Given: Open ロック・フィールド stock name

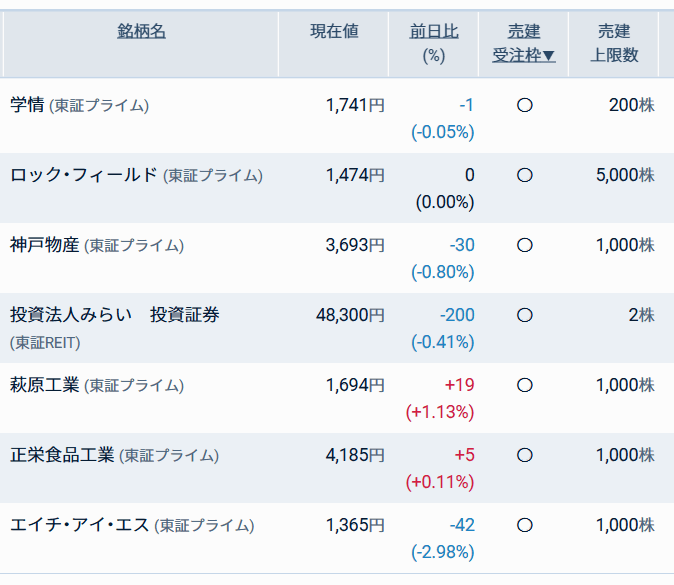Looking at the screenshot, I should pos(84,175).
